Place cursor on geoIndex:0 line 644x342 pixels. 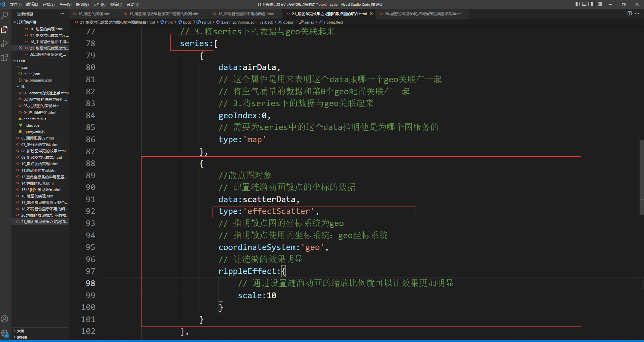pyautogui.click(x=245, y=116)
